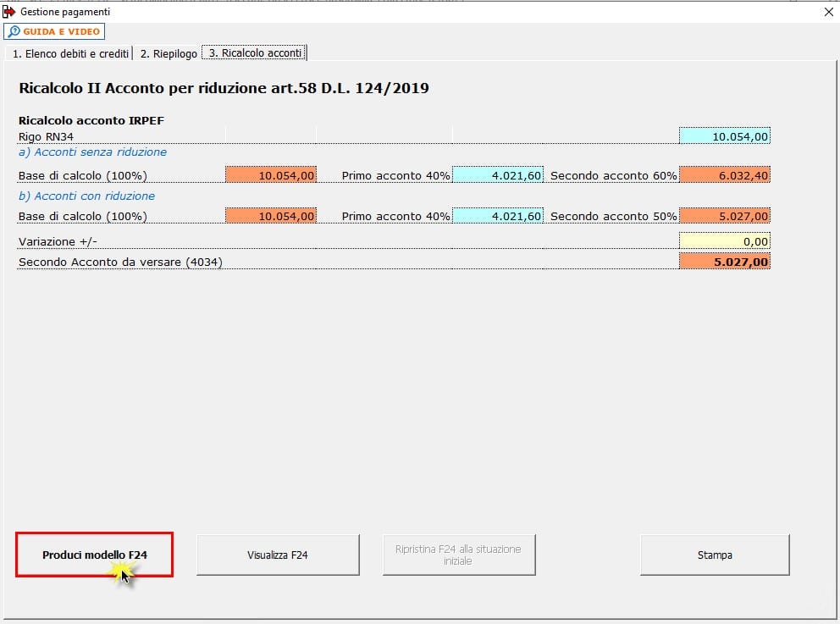840x624 pixels.
Task: Click the Visualizza F24 button
Action: (x=278, y=555)
